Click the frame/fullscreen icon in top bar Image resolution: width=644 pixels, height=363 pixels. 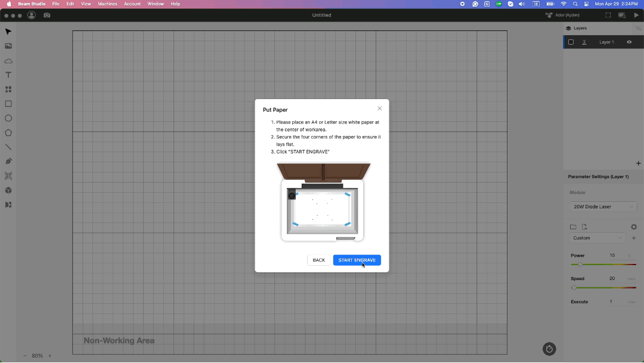(608, 15)
